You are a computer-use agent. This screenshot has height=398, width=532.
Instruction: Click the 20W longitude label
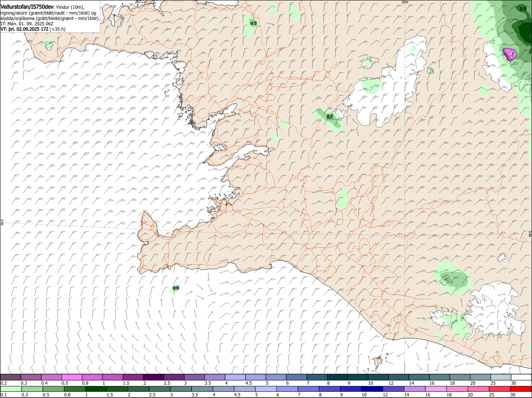(x=405, y=2)
